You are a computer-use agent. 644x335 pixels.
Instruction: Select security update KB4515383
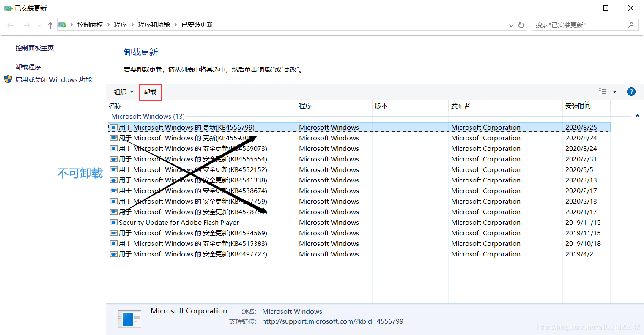pos(359,243)
